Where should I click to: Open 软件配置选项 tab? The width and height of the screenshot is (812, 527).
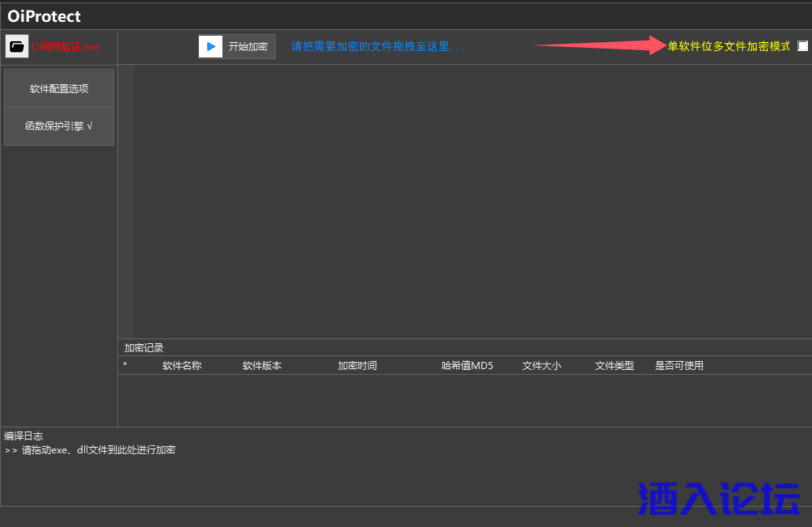point(59,88)
